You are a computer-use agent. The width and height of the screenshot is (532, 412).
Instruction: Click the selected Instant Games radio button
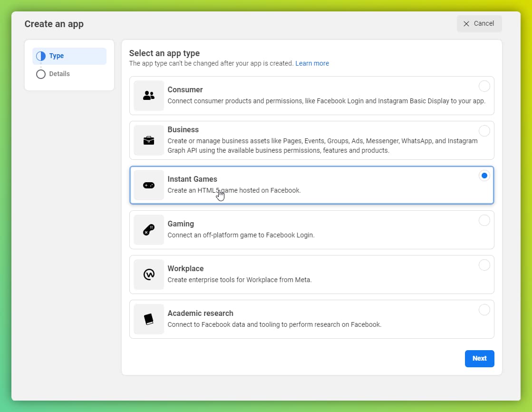pyautogui.click(x=484, y=176)
